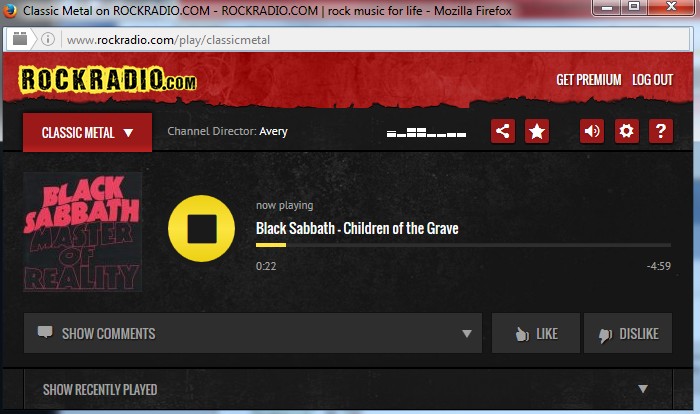
Task: Click the URL address field
Action: [375, 40]
